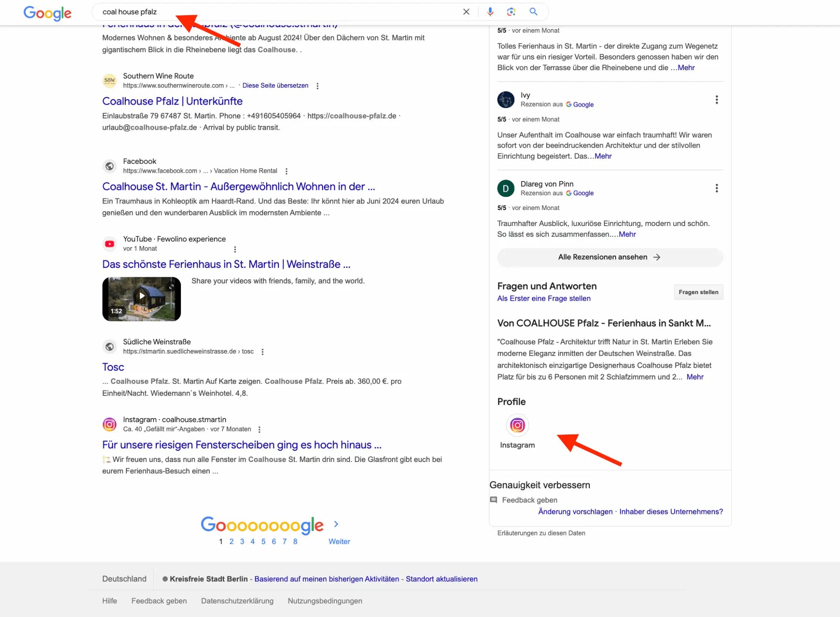
Task: Click Weiter to go to next page
Action: pyautogui.click(x=340, y=542)
